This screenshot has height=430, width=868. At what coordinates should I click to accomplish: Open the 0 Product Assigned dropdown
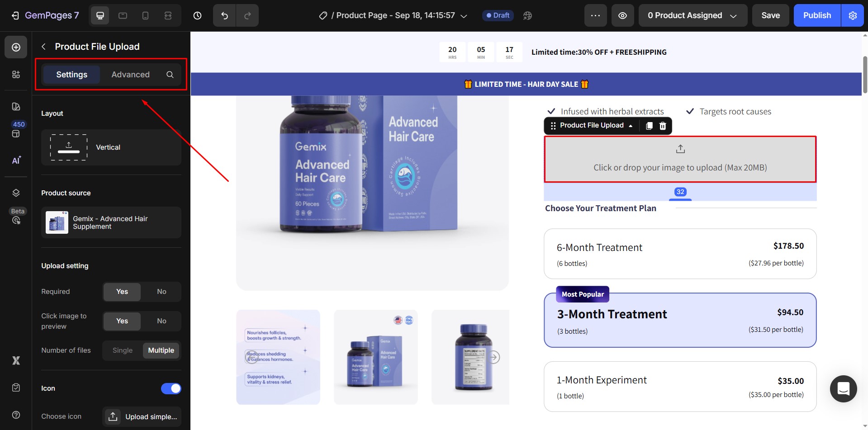pos(693,15)
